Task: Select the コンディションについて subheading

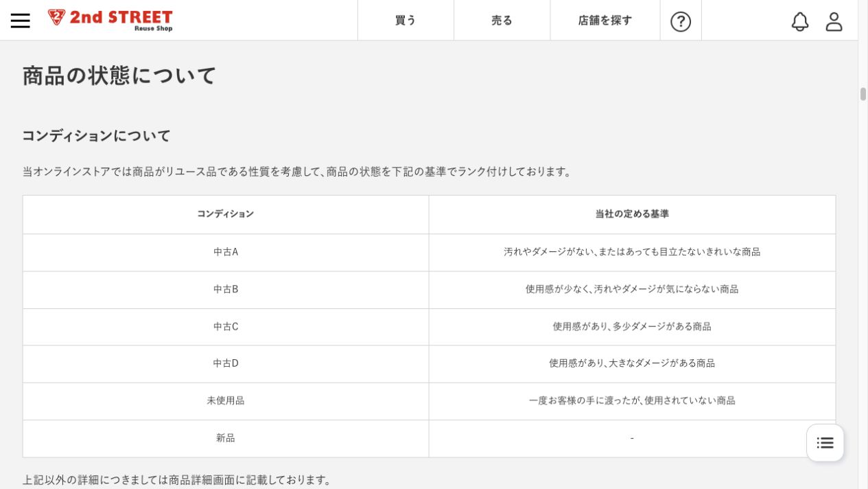Action: pyautogui.click(x=96, y=135)
